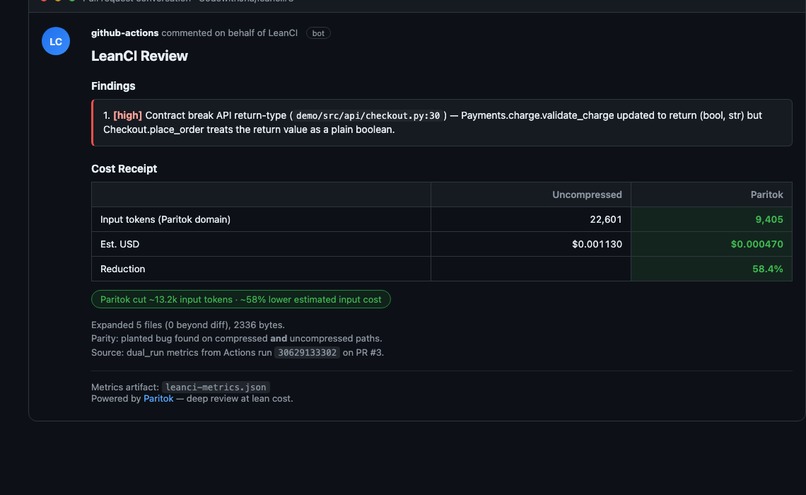Click the bot badge label

point(318,33)
